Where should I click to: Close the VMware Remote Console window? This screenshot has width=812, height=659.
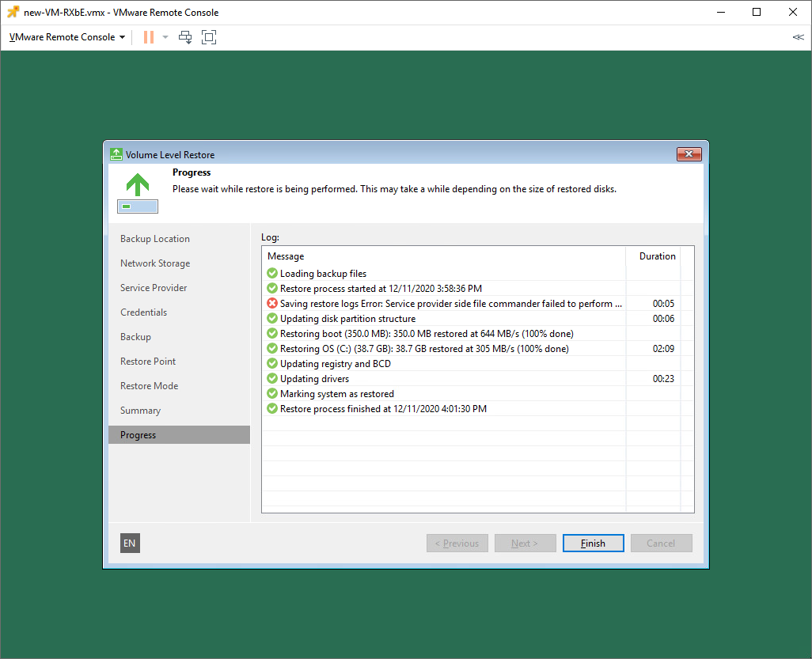pyautogui.click(x=793, y=12)
